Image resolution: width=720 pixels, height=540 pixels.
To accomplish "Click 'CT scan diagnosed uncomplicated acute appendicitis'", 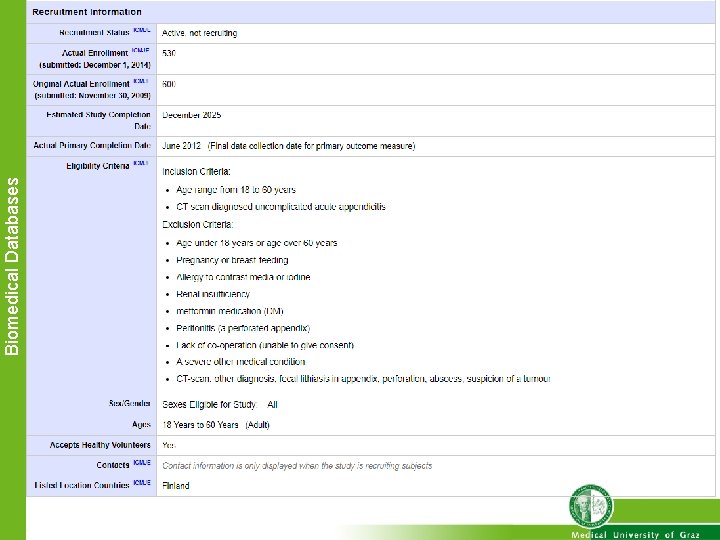I will coord(281,207).
